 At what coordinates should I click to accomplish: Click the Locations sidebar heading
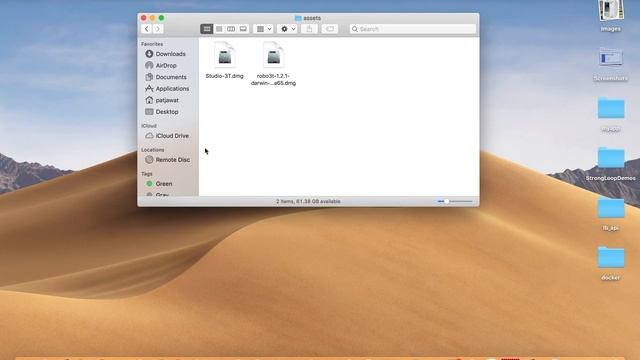tap(153, 150)
